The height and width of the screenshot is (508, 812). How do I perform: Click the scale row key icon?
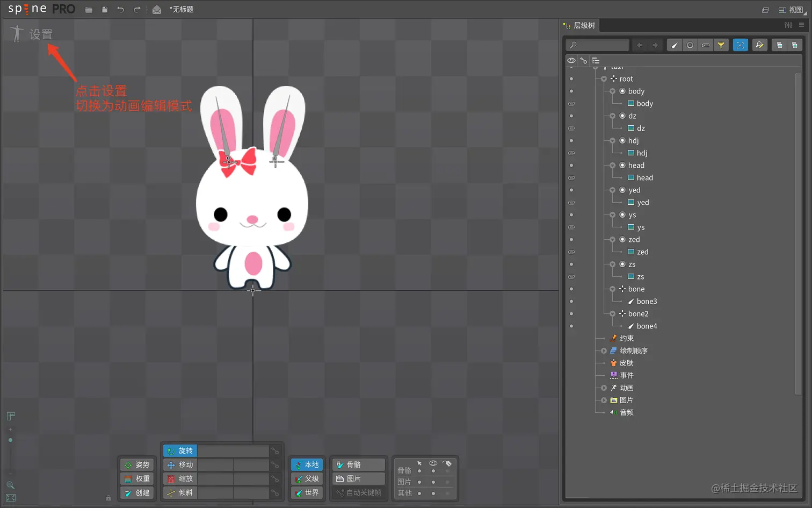(275, 478)
